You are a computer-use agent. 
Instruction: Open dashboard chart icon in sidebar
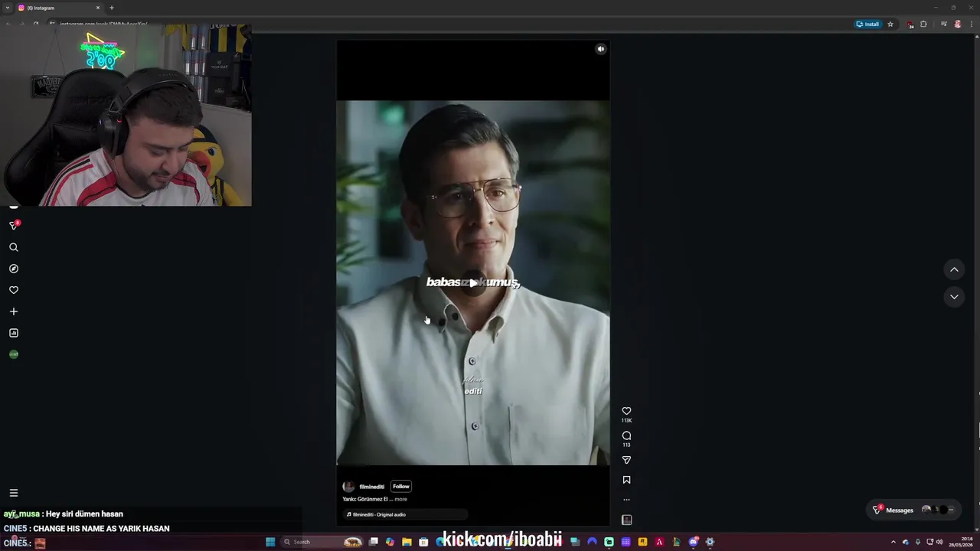coord(14,333)
